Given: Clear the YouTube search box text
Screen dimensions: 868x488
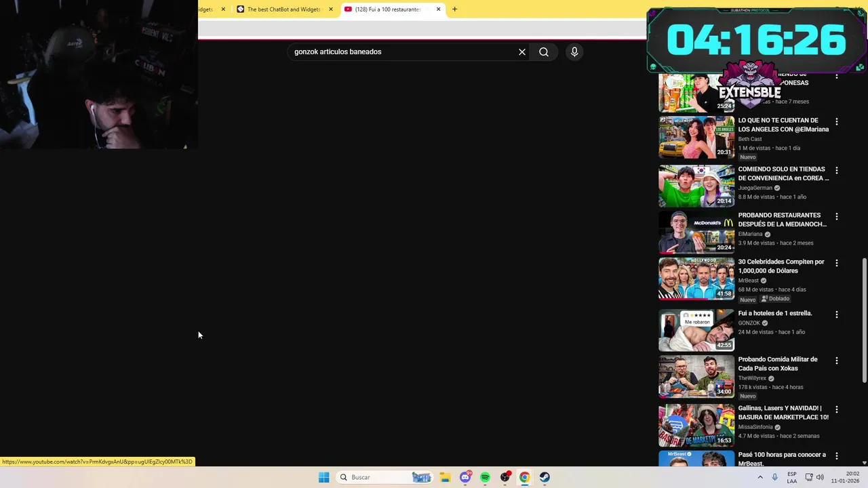Looking at the screenshot, I should pos(522,52).
